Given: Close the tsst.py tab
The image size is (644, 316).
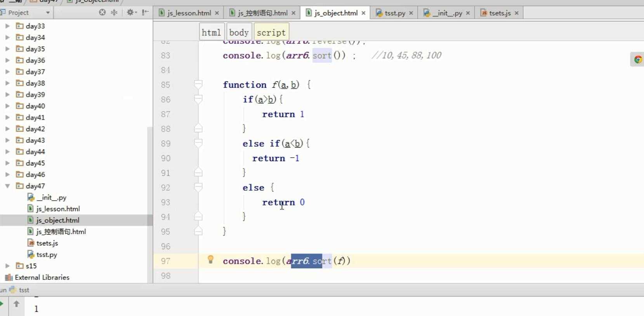Looking at the screenshot, I should pos(411,13).
